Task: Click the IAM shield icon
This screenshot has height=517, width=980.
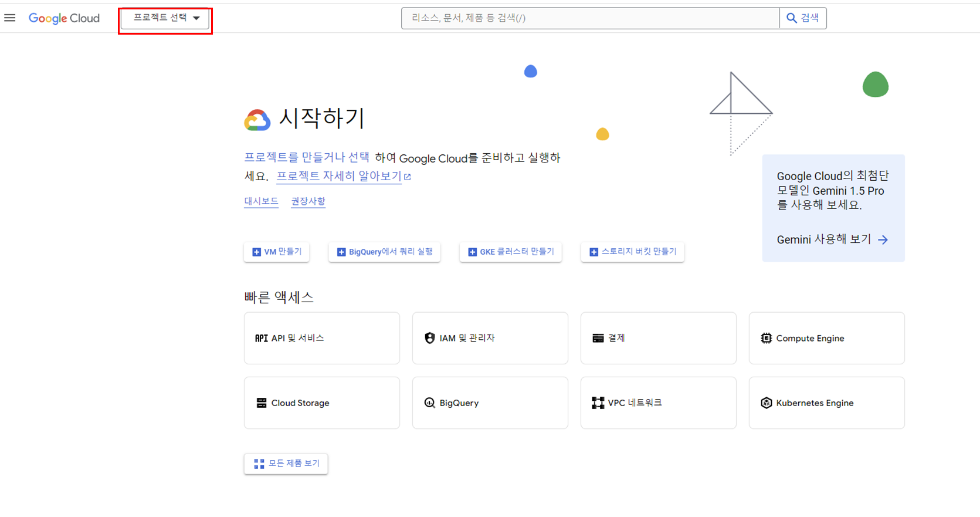Action: click(430, 338)
